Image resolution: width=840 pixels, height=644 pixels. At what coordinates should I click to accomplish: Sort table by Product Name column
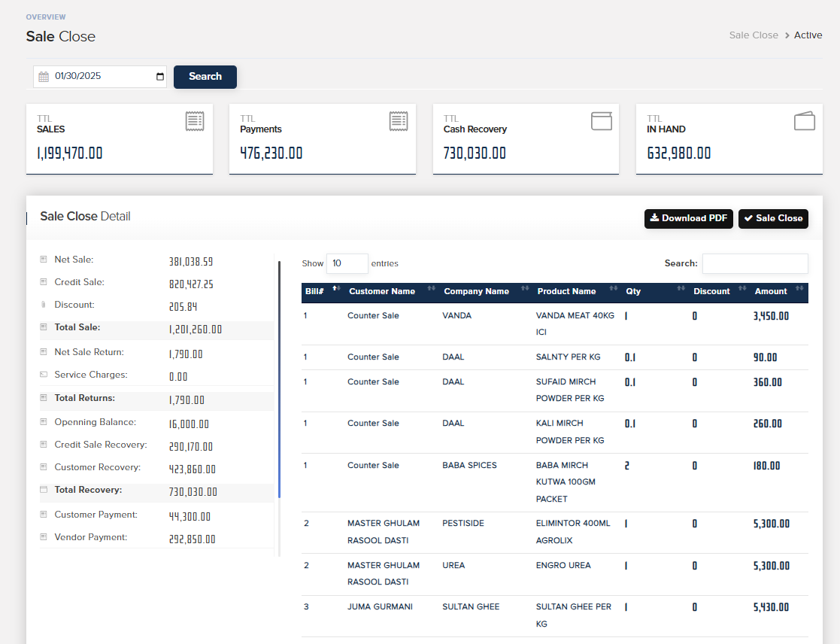(578, 291)
